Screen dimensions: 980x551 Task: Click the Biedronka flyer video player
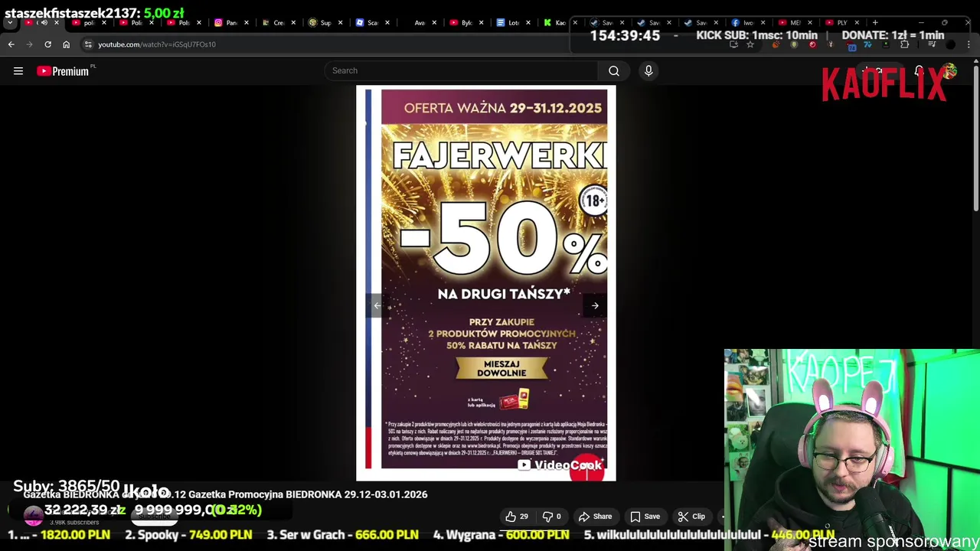[486, 283]
